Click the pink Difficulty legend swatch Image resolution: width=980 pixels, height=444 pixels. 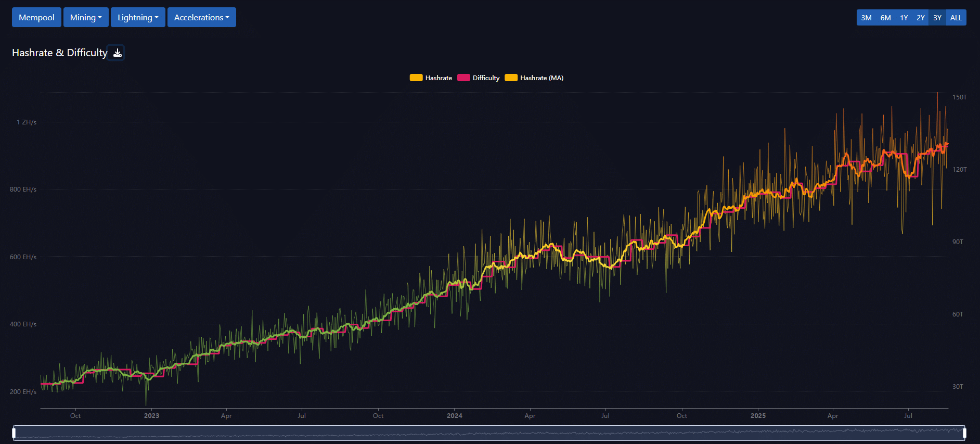pyautogui.click(x=463, y=78)
